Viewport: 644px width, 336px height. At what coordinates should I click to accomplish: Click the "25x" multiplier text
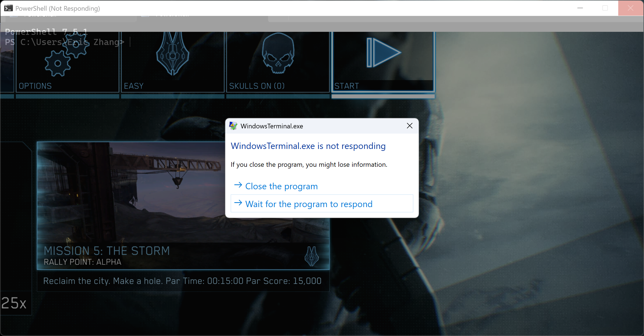(14, 303)
